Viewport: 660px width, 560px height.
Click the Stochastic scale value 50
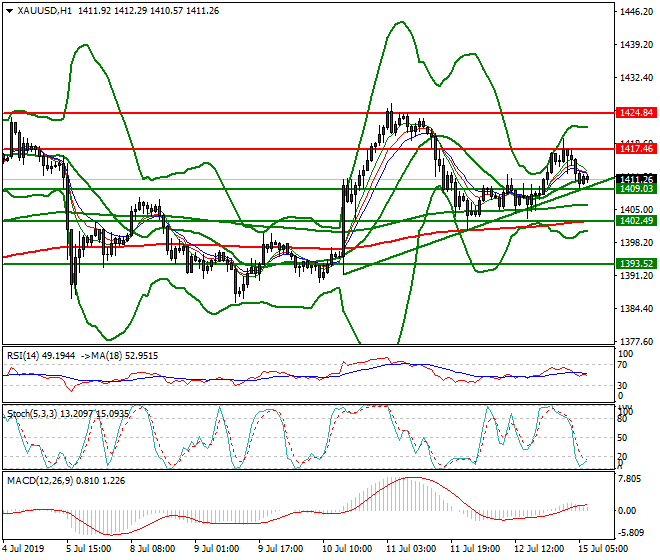point(622,438)
